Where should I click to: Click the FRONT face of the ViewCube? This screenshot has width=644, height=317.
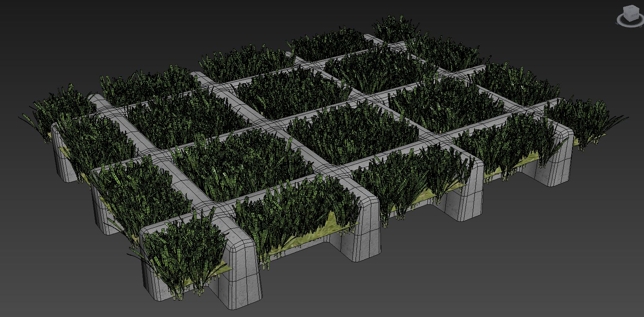click(634, 16)
